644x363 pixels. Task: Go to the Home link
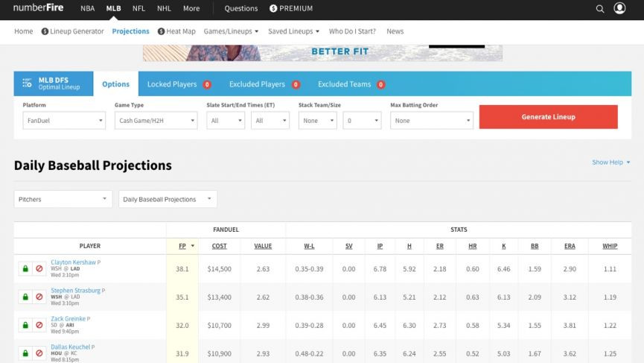pos(23,31)
